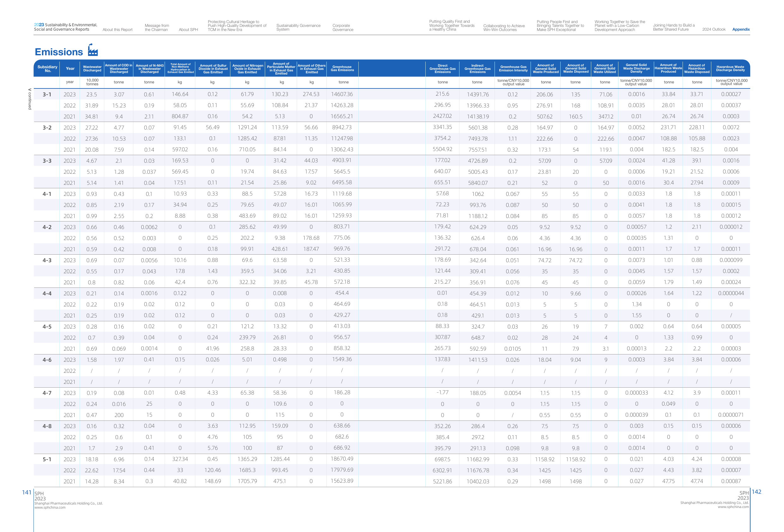Select subsidiary row label 4-7
Screen dimensions: 784x532
[x=47, y=393]
